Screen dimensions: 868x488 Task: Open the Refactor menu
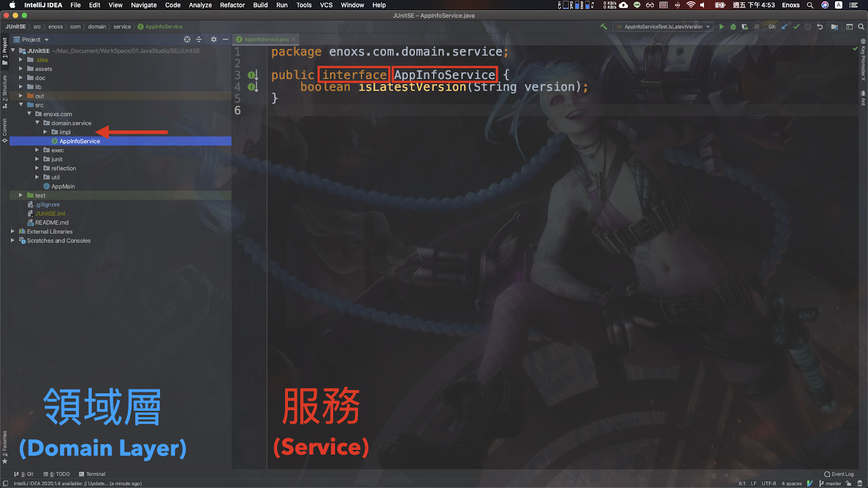click(232, 5)
